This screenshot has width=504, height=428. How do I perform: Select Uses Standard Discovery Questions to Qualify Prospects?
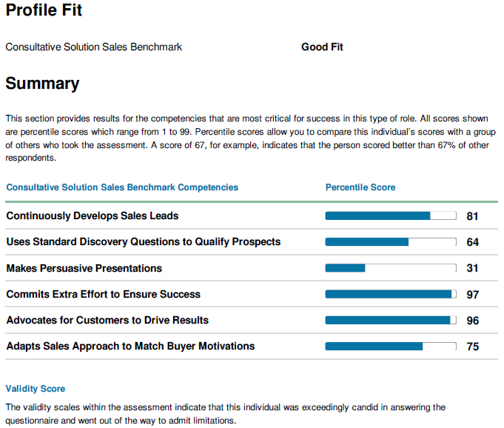tap(144, 242)
